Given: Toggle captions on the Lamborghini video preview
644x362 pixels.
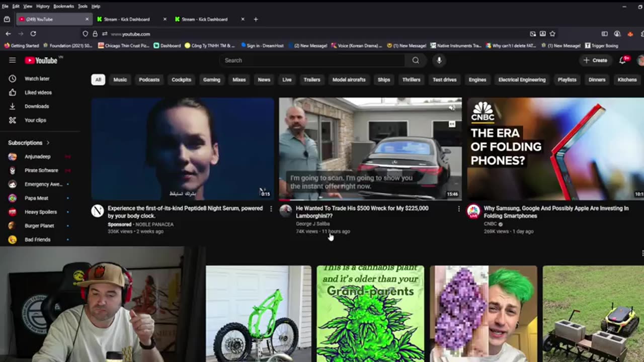Looking at the screenshot, I should pyautogui.click(x=452, y=124).
